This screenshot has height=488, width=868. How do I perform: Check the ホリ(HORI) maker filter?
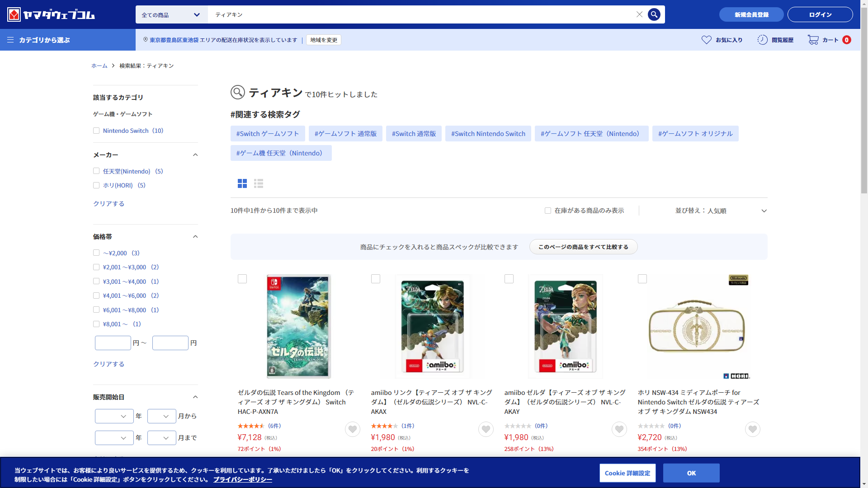(96, 185)
